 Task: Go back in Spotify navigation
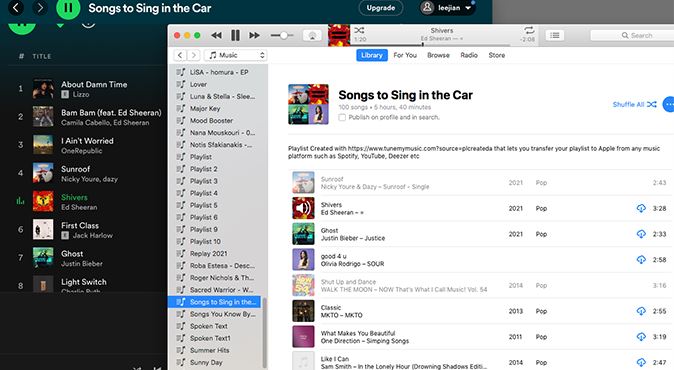tap(16, 7)
